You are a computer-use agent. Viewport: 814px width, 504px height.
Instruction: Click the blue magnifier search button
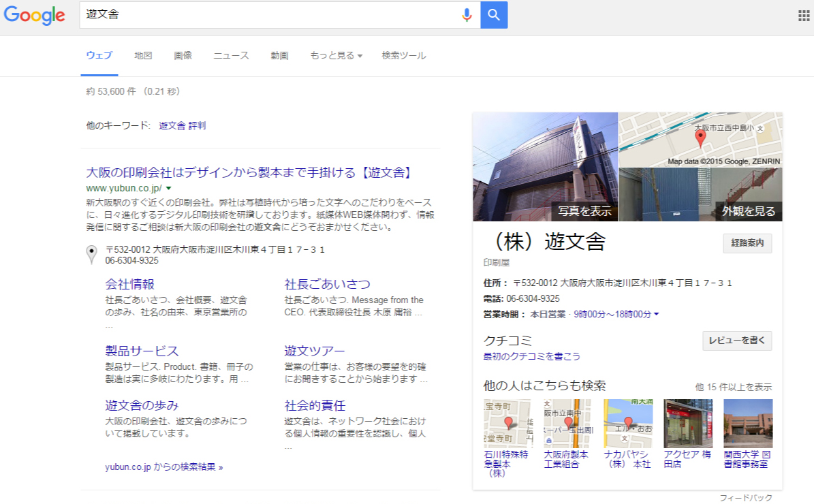click(x=494, y=15)
